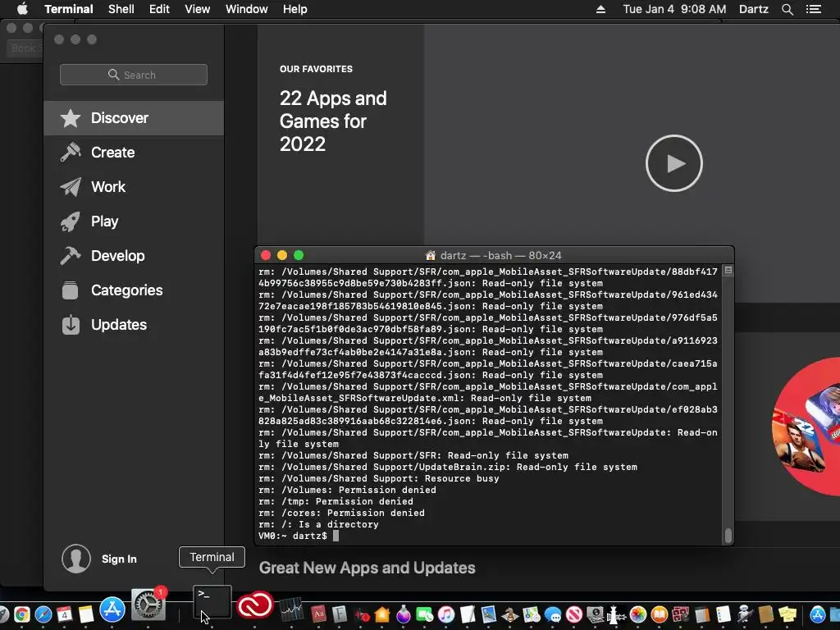Open the Shell menu
The height and width of the screenshot is (630, 840).
[121, 9]
